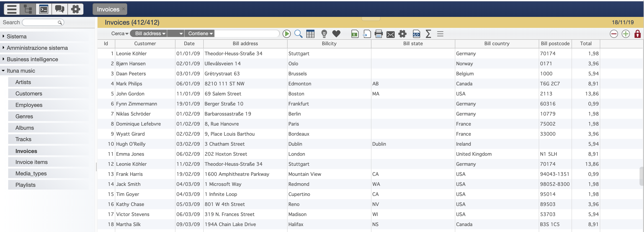Screen dimensions: 644x232
Task: Open the Contiene operator dropdown
Action: (199, 34)
